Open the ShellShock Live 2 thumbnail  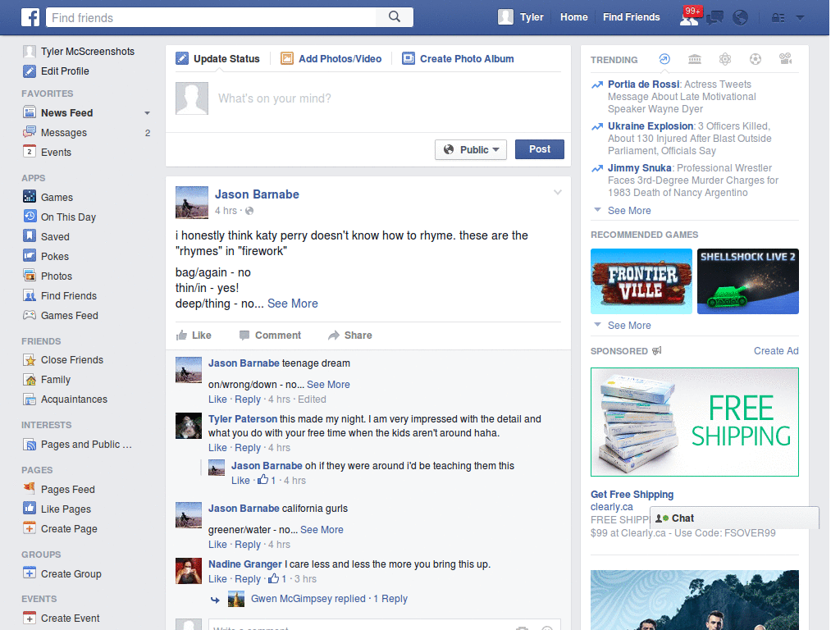[748, 281]
